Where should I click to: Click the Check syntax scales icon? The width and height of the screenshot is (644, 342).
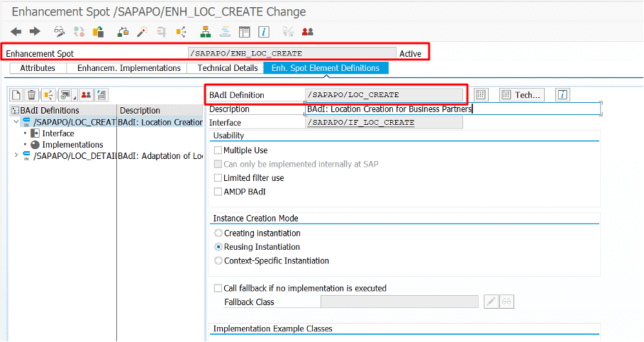click(x=123, y=32)
